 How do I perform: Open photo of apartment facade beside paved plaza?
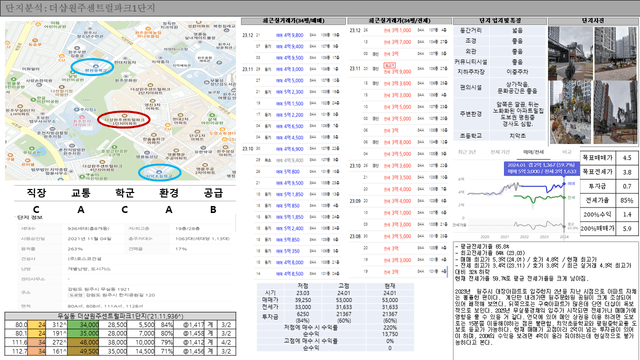[615, 53]
